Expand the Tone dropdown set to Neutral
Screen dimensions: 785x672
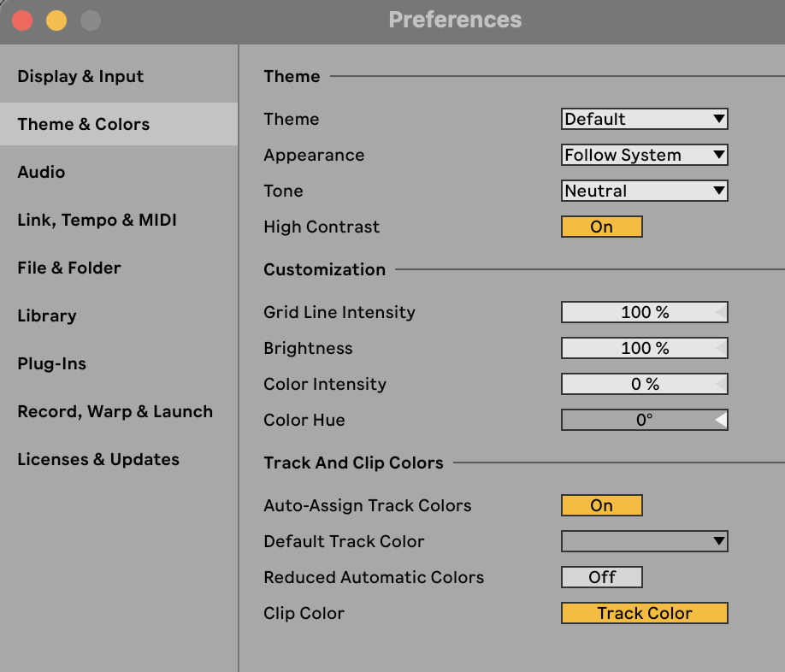[x=644, y=191]
